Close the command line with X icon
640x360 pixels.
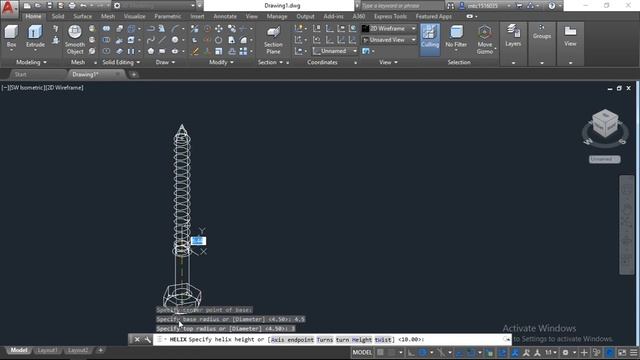click(137, 340)
